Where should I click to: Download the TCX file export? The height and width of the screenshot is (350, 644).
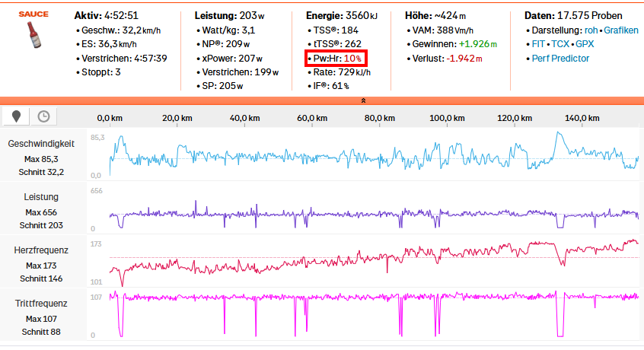[560, 44]
